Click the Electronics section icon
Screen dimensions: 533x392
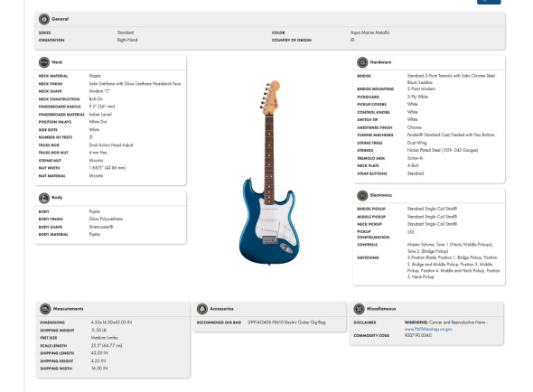(362, 195)
